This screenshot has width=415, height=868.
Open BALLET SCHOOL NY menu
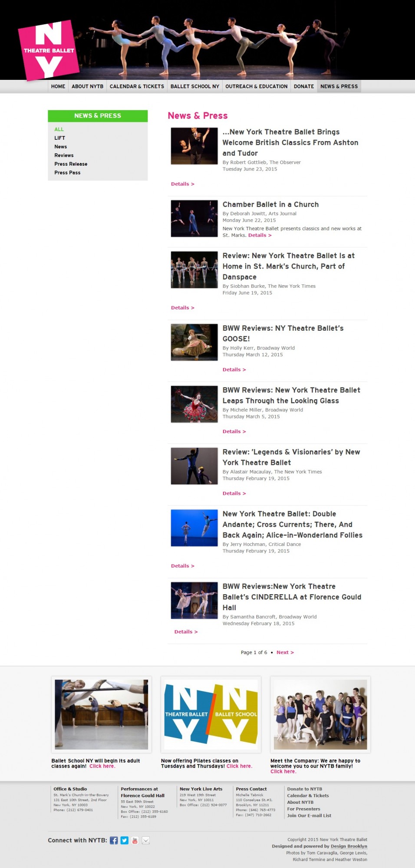(195, 86)
